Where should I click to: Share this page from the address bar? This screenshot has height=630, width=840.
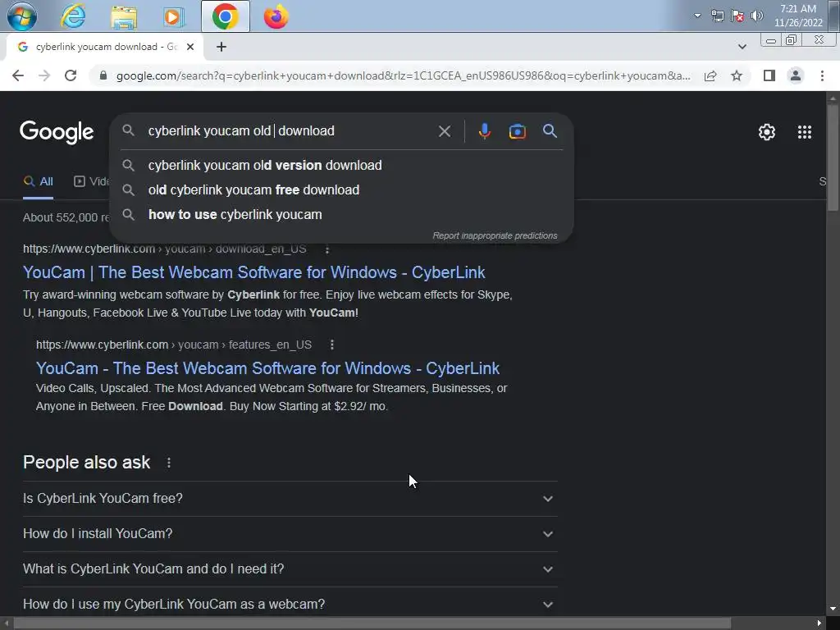tap(710, 76)
